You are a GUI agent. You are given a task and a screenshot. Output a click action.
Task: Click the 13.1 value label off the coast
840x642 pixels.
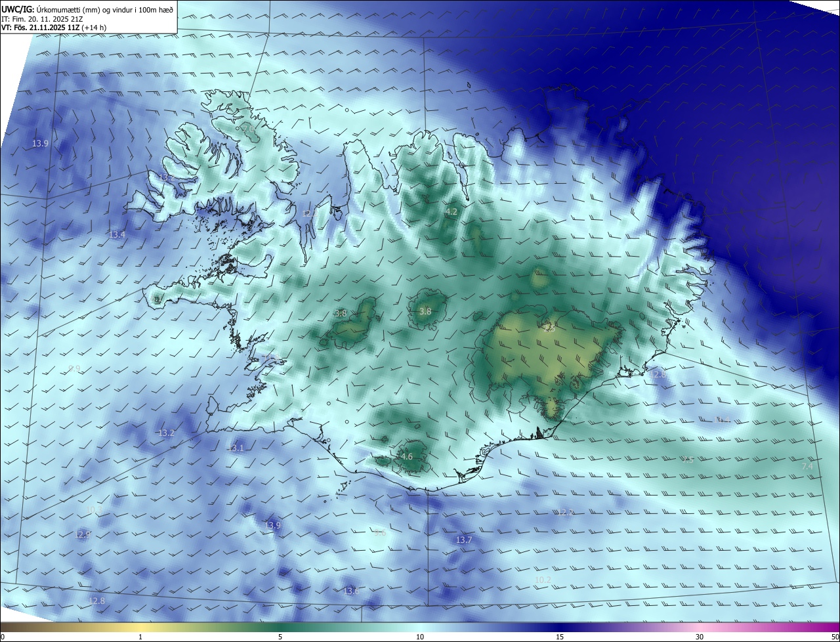pyautogui.click(x=236, y=448)
